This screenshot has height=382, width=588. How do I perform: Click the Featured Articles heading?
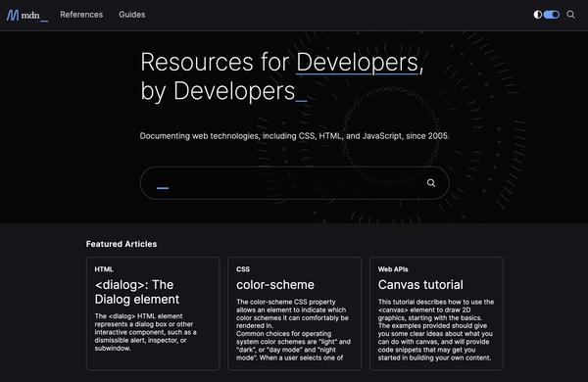click(x=122, y=244)
